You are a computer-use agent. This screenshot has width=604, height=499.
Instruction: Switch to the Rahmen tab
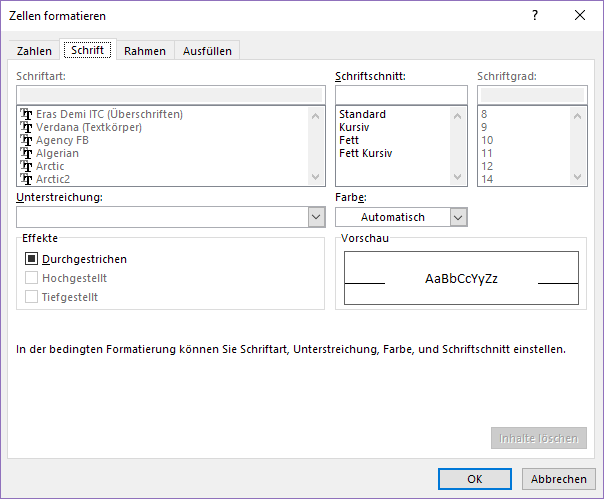click(145, 51)
